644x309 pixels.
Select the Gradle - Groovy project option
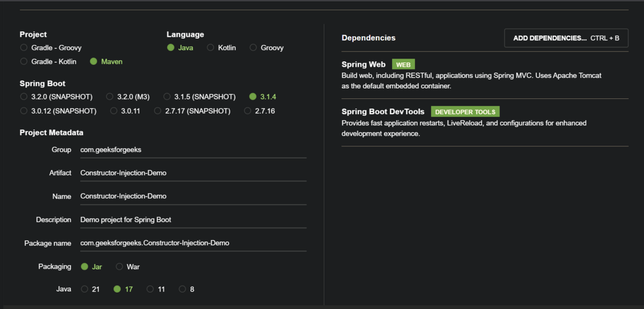click(x=24, y=47)
